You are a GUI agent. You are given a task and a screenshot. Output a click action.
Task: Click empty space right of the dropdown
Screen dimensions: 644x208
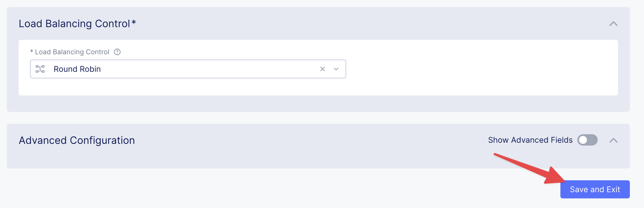tap(480, 69)
